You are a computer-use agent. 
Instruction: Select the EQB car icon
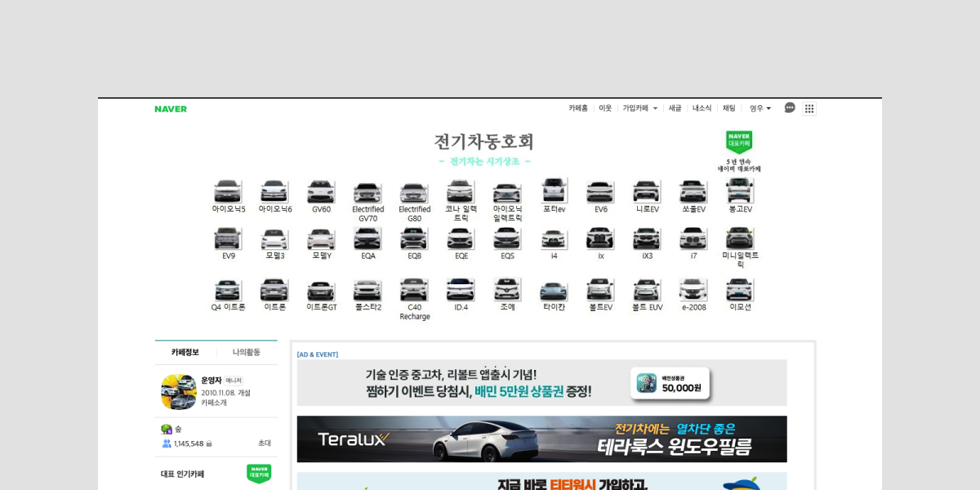(x=414, y=238)
